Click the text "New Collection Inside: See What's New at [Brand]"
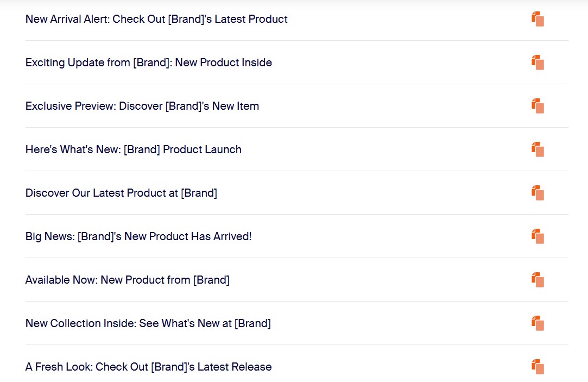 click(148, 323)
